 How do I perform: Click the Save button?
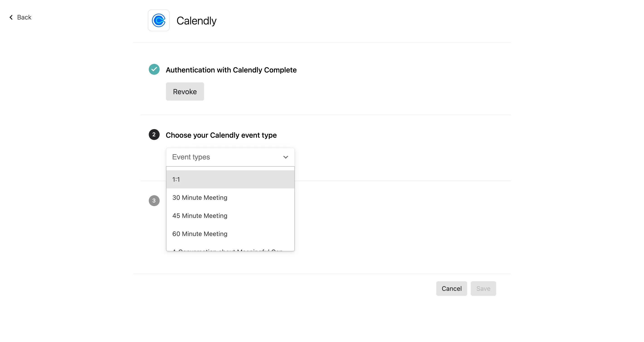(x=483, y=289)
